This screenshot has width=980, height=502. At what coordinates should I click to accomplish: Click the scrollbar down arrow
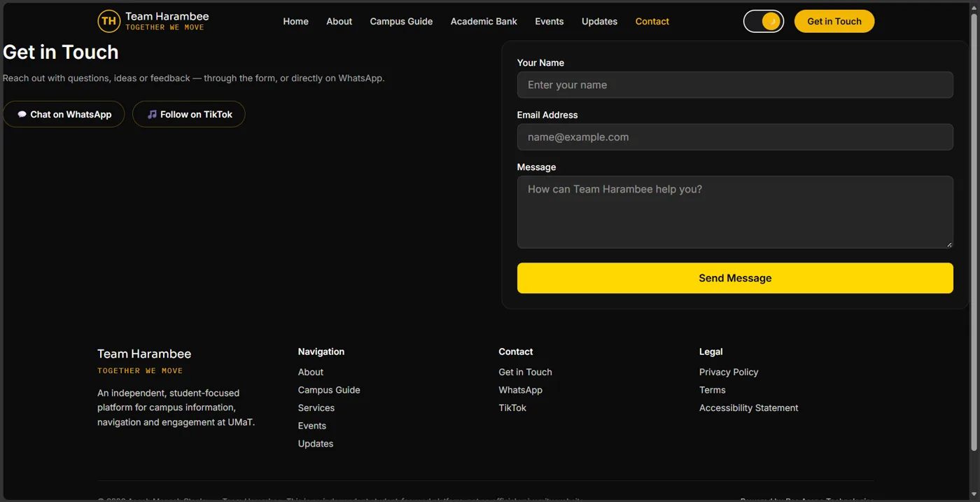coord(974,496)
